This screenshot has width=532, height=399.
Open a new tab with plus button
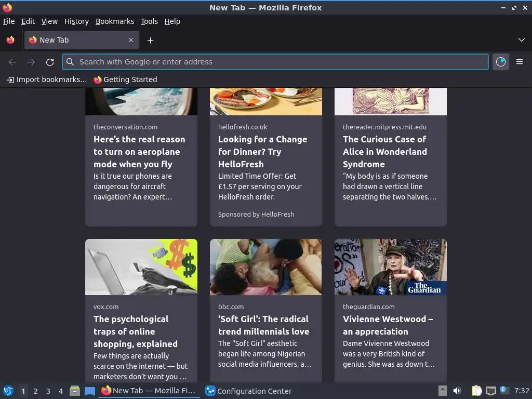[x=150, y=41]
